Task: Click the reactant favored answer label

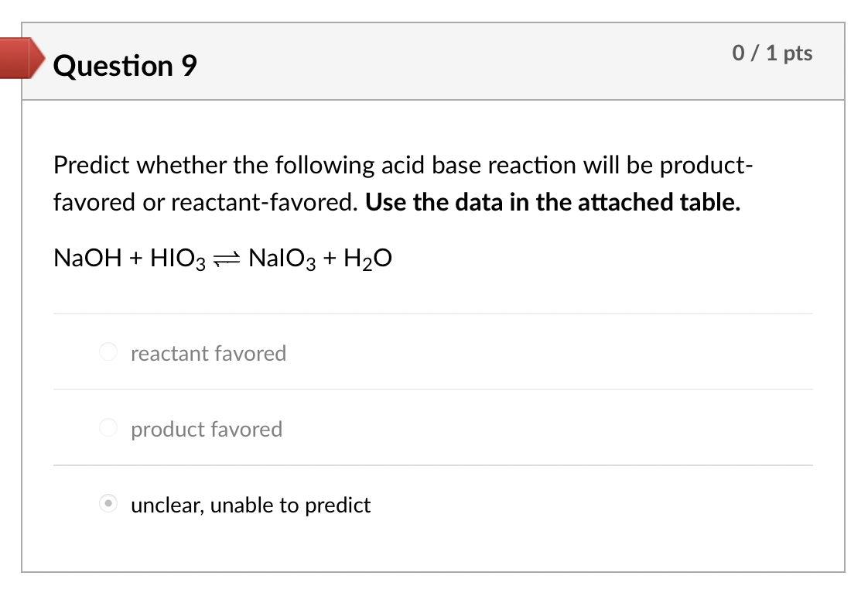Action: pyautogui.click(x=208, y=353)
